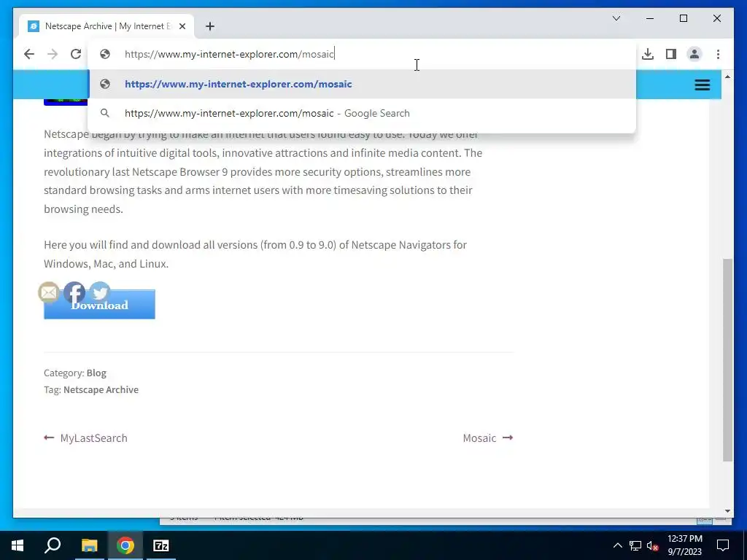This screenshot has width=747, height=560.
Task: Click the forward navigation arrow
Action: (x=53, y=54)
